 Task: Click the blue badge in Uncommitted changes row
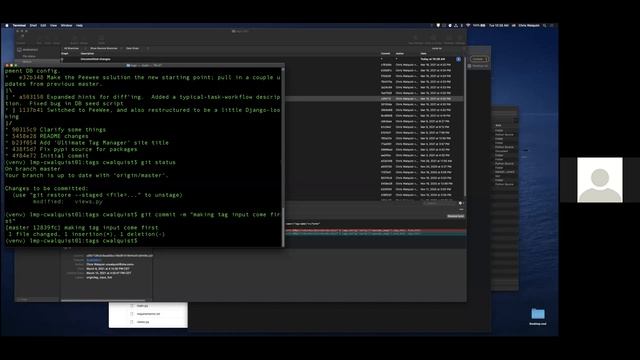(458, 59)
